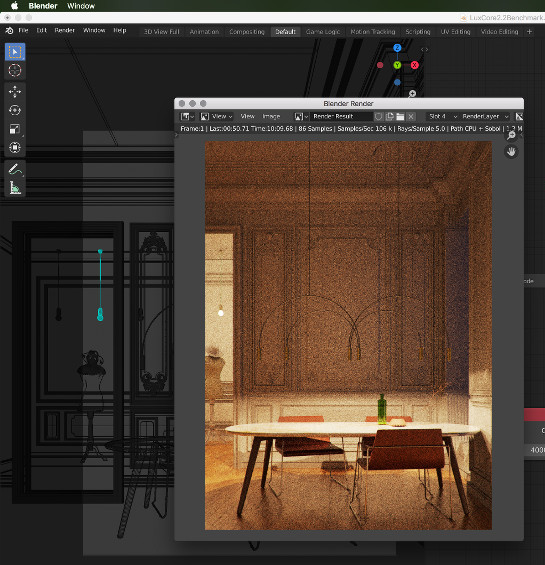Switch to the UV Editing workspace tab
Screen dimensions: 545x565
point(456,32)
